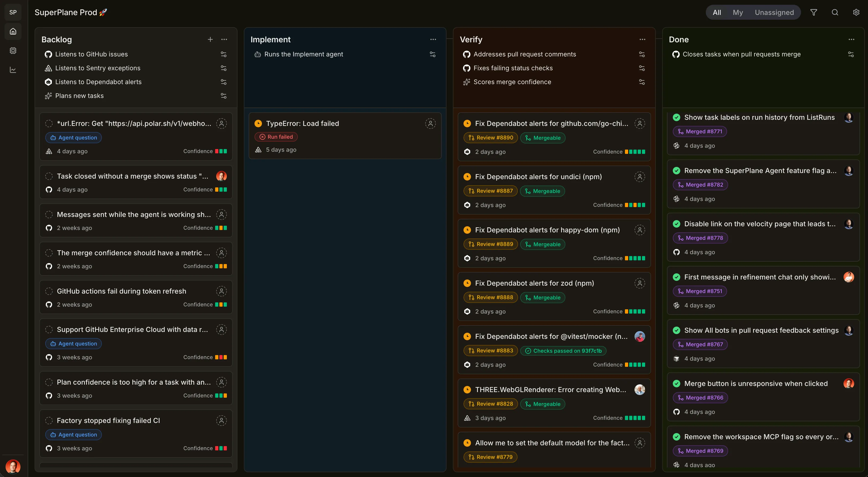Open the settings gear icon
Screen dimensions: 868x477
point(856,13)
